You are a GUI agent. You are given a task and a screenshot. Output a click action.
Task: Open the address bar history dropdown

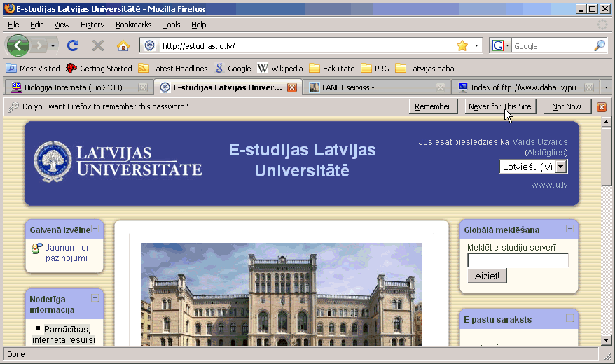point(476,45)
